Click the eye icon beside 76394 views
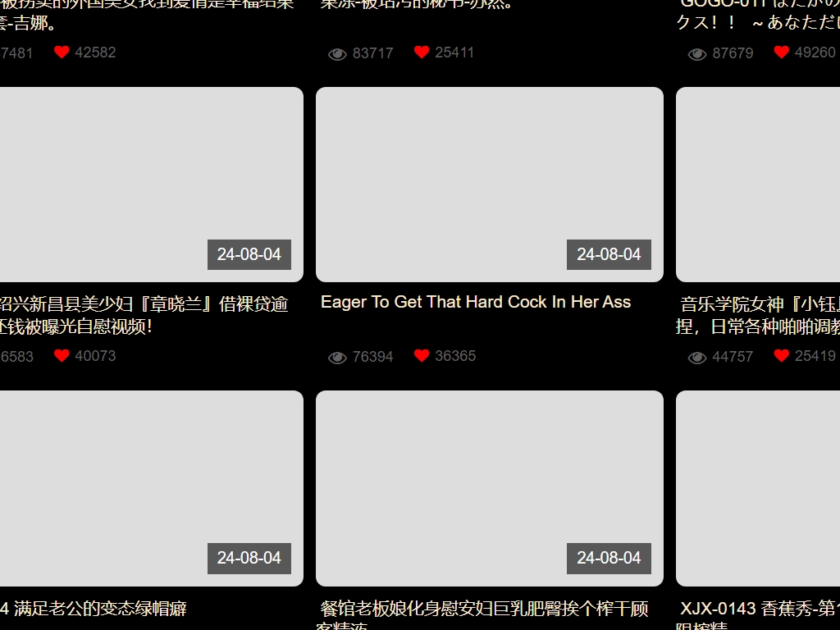This screenshot has width=840, height=630. click(337, 358)
